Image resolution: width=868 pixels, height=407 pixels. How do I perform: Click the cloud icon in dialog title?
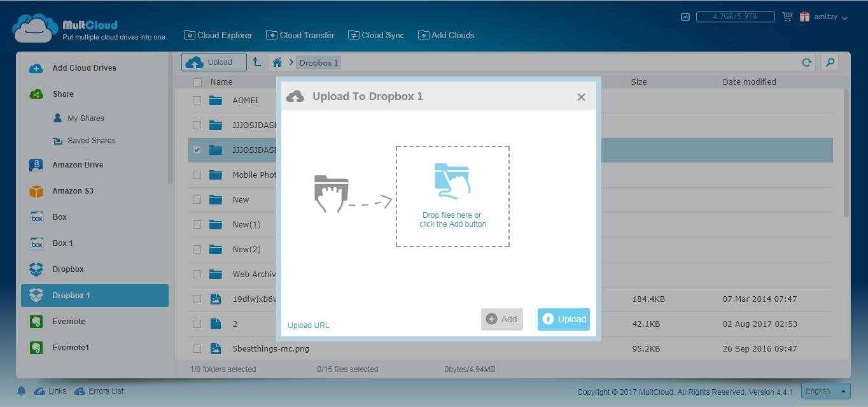click(x=295, y=96)
